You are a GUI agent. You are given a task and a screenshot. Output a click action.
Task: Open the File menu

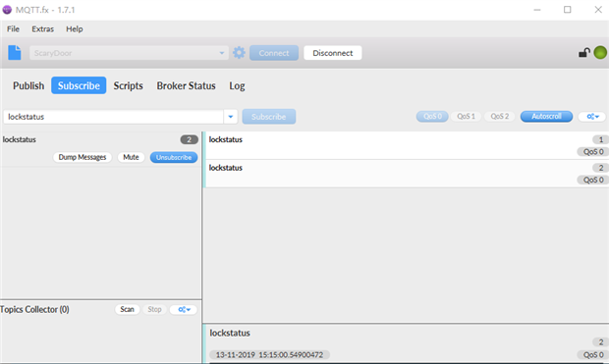click(x=13, y=29)
